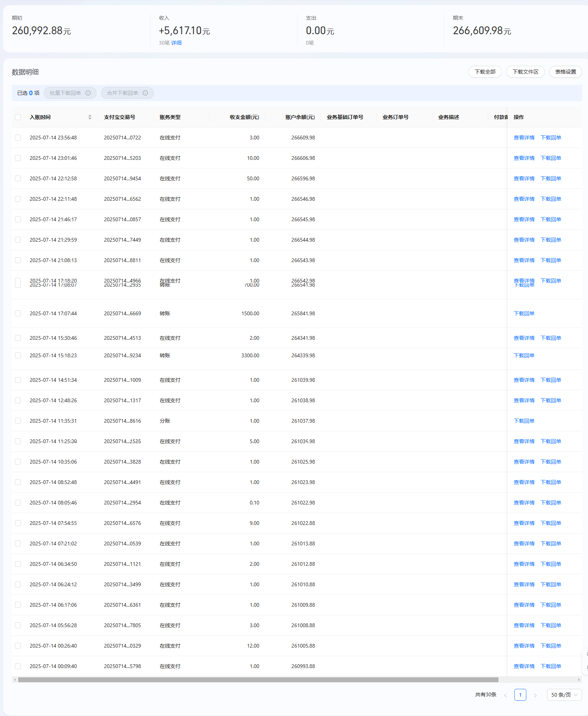View details for transaction 20250714...4513

tap(524, 338)
